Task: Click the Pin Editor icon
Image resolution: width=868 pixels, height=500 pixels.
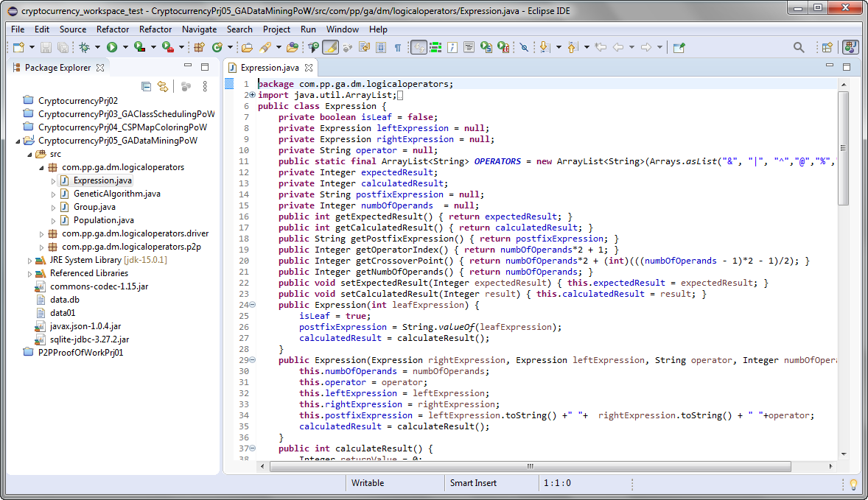Action: (679, 47)
